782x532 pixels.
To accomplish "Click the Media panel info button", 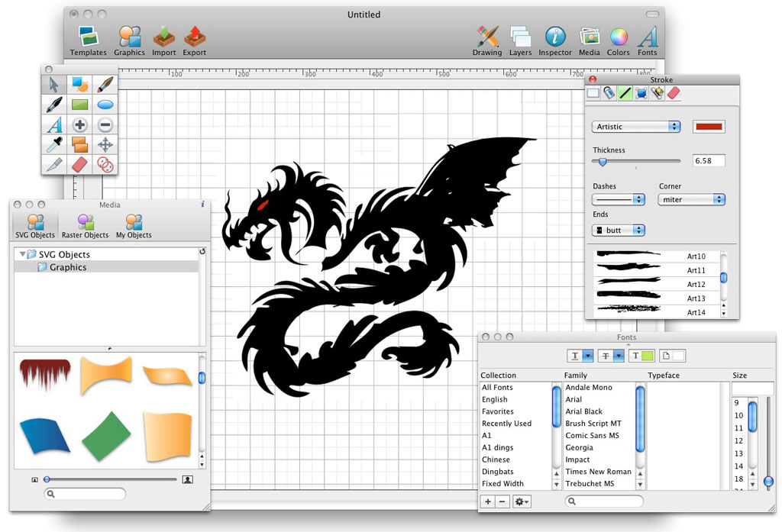I will [202, 205].
